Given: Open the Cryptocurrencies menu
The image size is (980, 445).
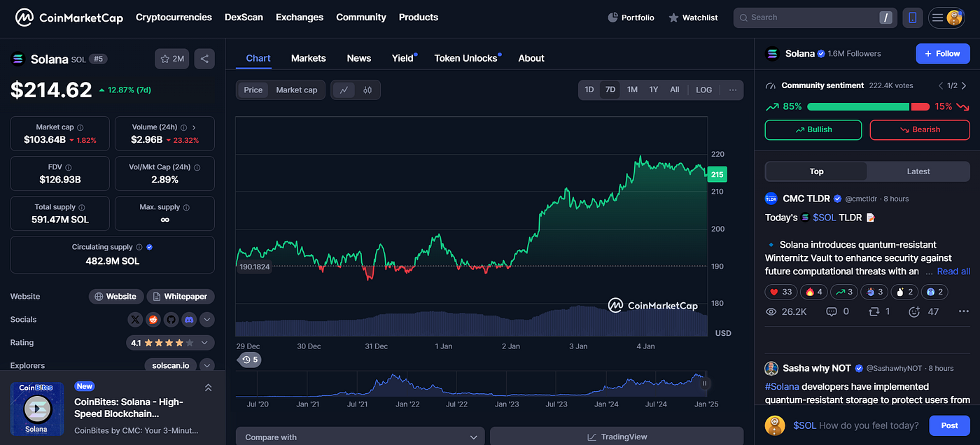Looking at the screenshot, I should tap(174, 17).
